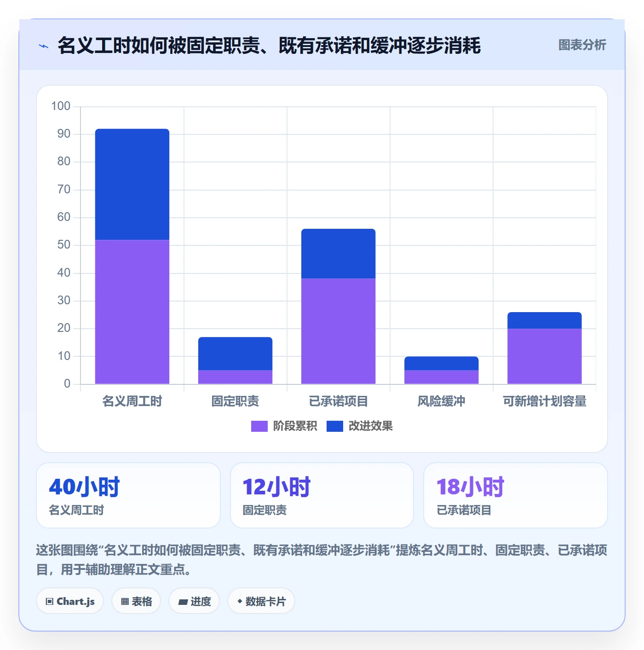Click the 固定职责 axis label

tap(235, 401)
